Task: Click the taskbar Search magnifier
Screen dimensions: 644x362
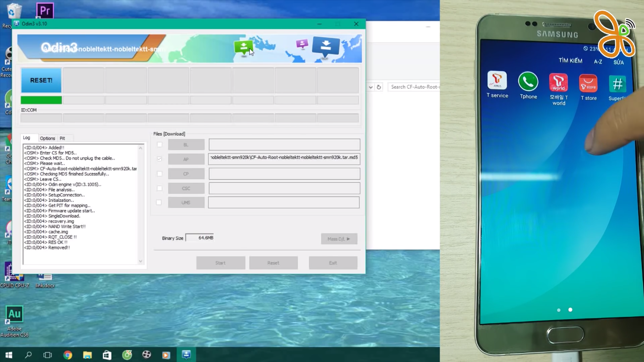Action: pos(28,355)
